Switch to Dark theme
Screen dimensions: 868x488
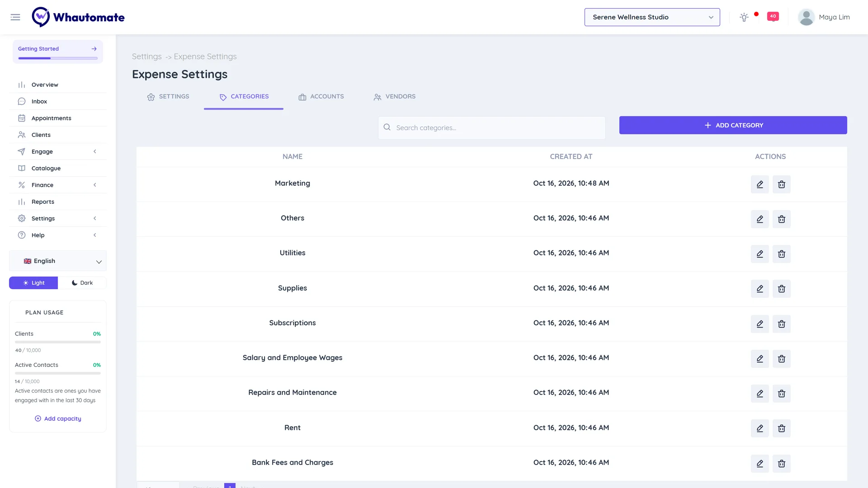coord(82,283)
